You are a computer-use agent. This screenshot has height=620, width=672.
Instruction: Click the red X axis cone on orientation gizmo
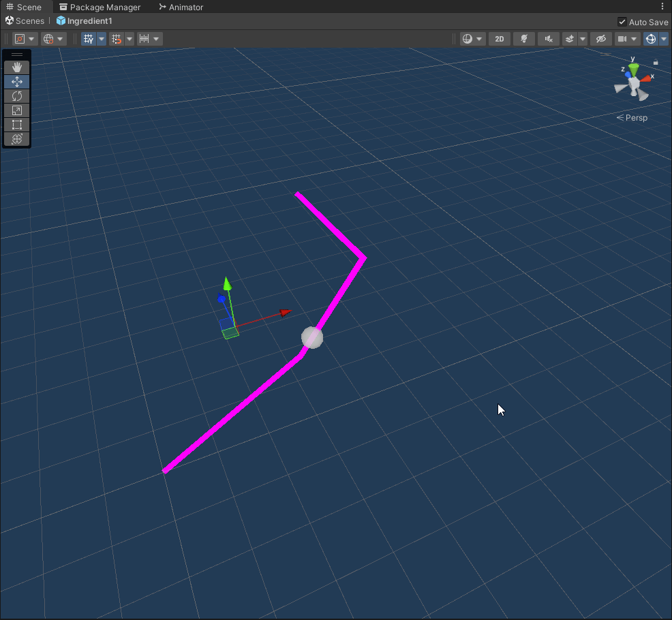point(646,78)
